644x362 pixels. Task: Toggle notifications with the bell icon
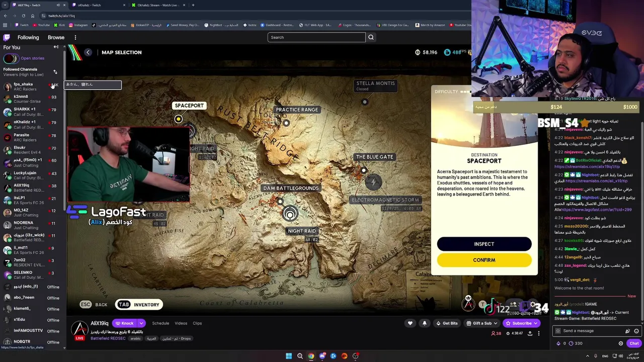[424, 323]
